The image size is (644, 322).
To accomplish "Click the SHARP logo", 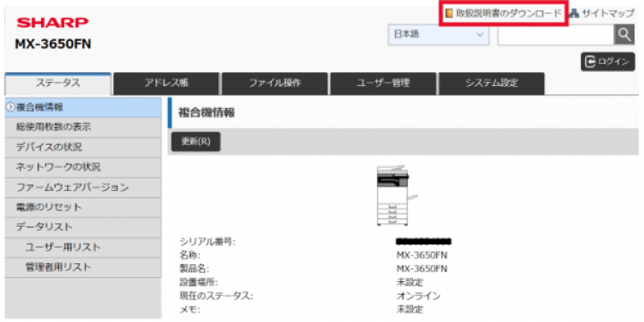I will click(53, 22).
